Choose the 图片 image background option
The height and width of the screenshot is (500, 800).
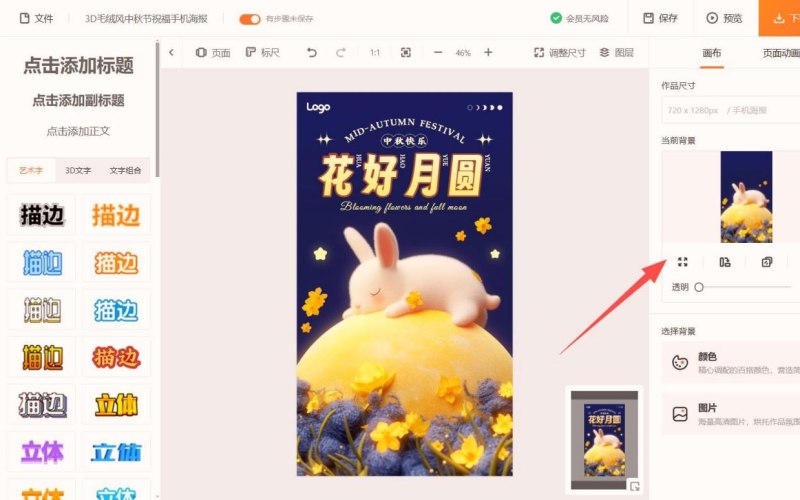(731, 414)
